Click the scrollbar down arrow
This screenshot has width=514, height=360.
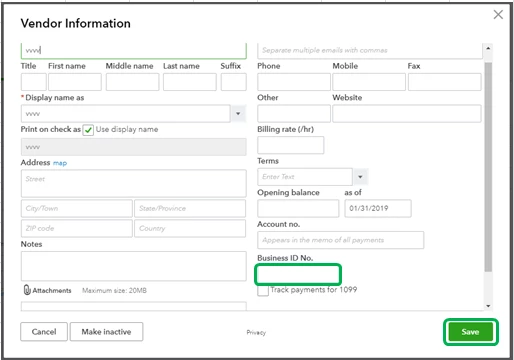click(488, 306)
